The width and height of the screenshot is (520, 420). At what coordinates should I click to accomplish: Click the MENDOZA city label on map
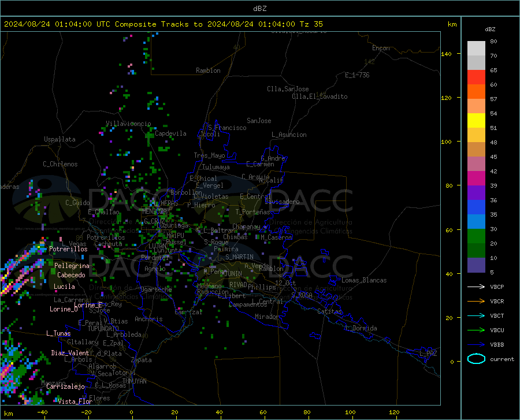tap(154, 211)
